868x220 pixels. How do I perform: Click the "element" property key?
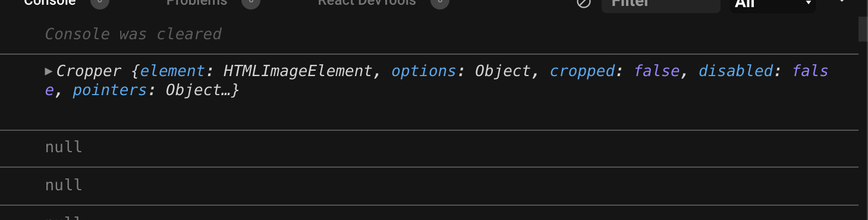[172, 71]
